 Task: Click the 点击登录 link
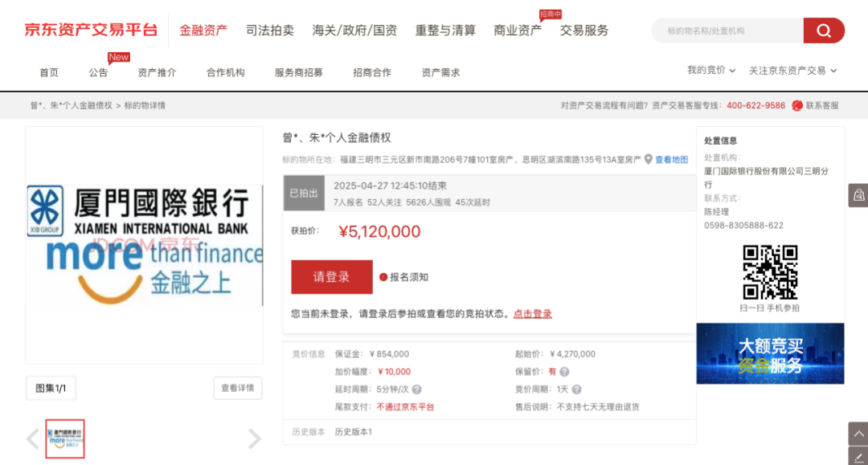pos(533,313)
